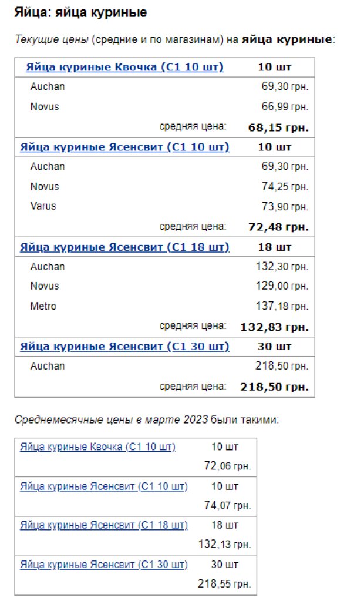
Task: Select the average price 72,48 грн.
Action: coord(278,227)
